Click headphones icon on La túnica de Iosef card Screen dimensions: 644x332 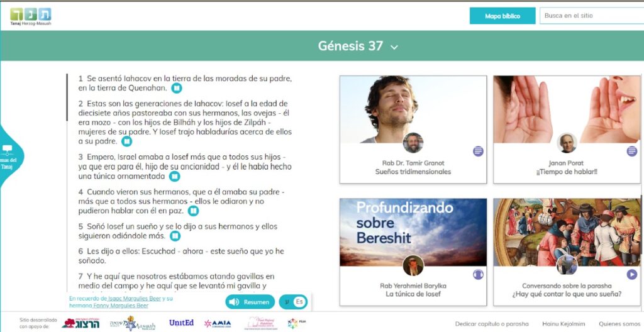(x=478, y=274)
